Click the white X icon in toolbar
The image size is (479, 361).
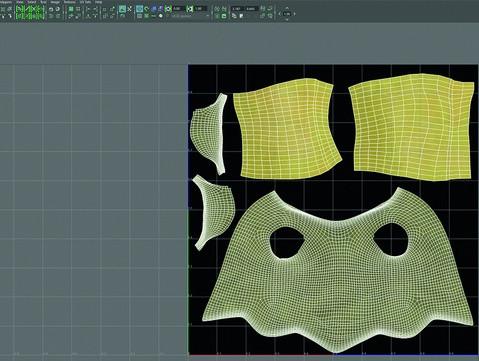[129, 9]
